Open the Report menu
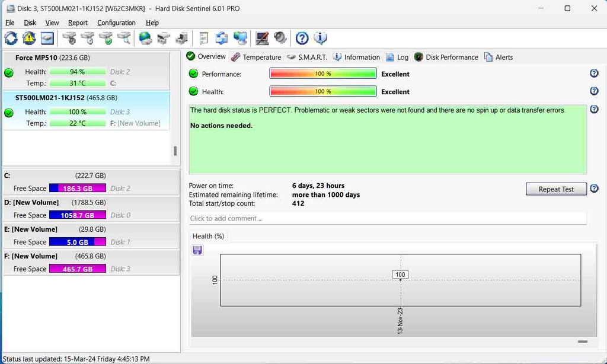 [78, 23]
